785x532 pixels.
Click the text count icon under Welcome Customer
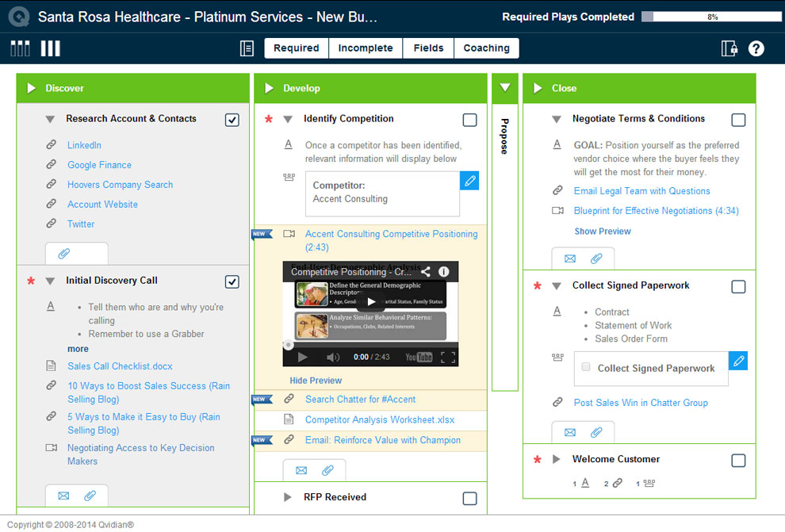coord(585,483)
